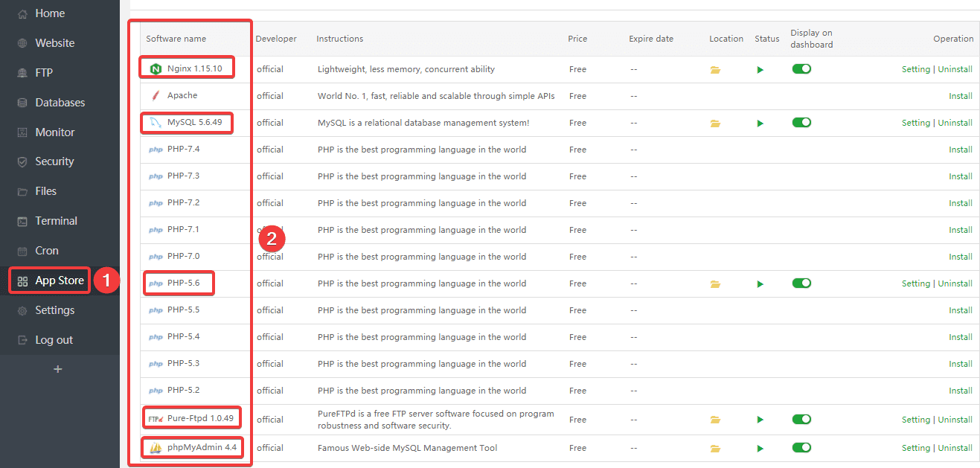Click the MySQL folder location icon
Screen dimensions: 980x468
pyautogui.click(x=715, y=124)
